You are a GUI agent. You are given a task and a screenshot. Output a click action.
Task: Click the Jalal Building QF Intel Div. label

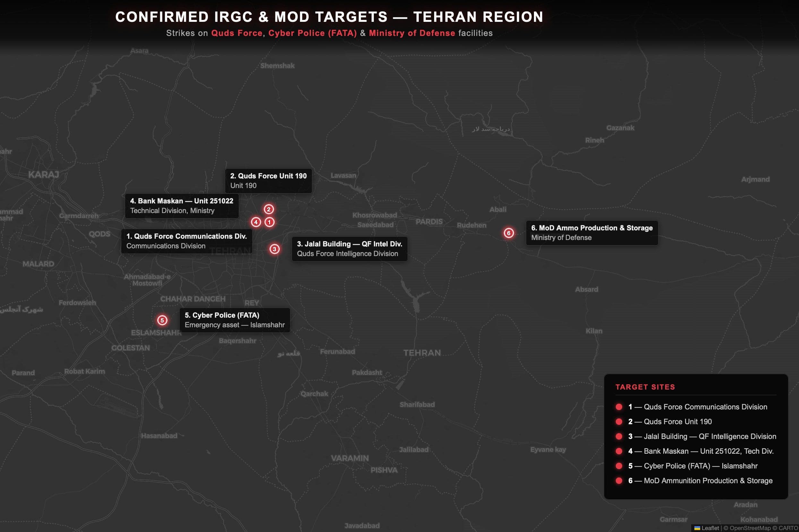(349, 249)
